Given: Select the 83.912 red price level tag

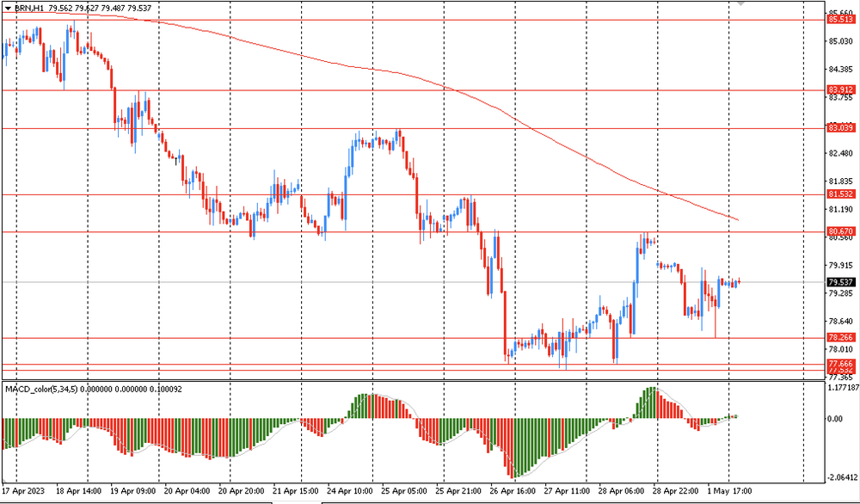Looking at the screenshot, I should [x=840, y=89].
